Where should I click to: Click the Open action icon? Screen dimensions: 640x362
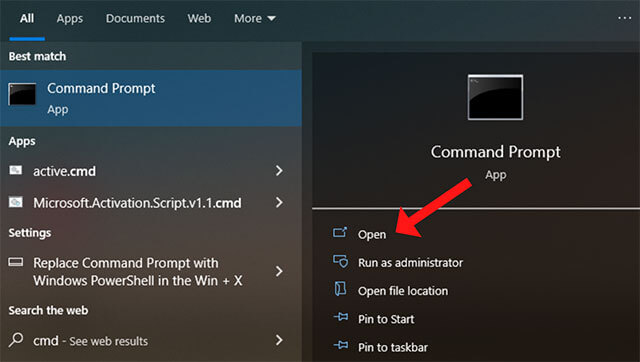(x=340, y=233)
